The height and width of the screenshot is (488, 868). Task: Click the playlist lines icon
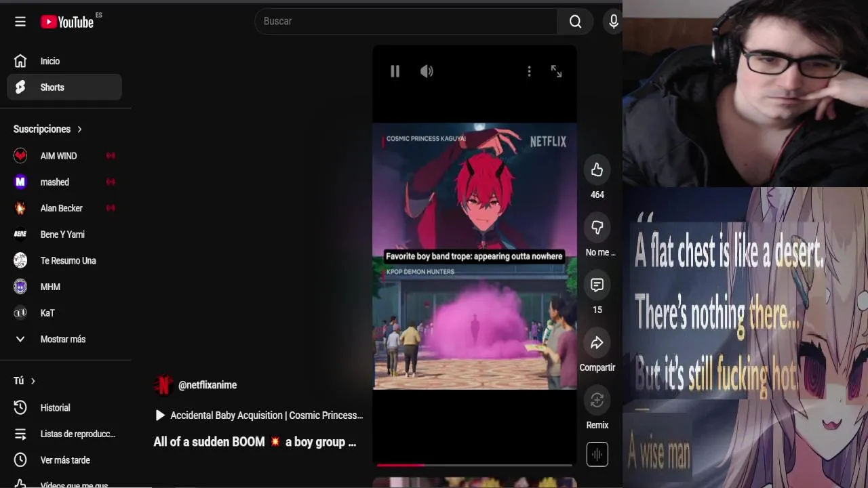(x=20, y=434)
